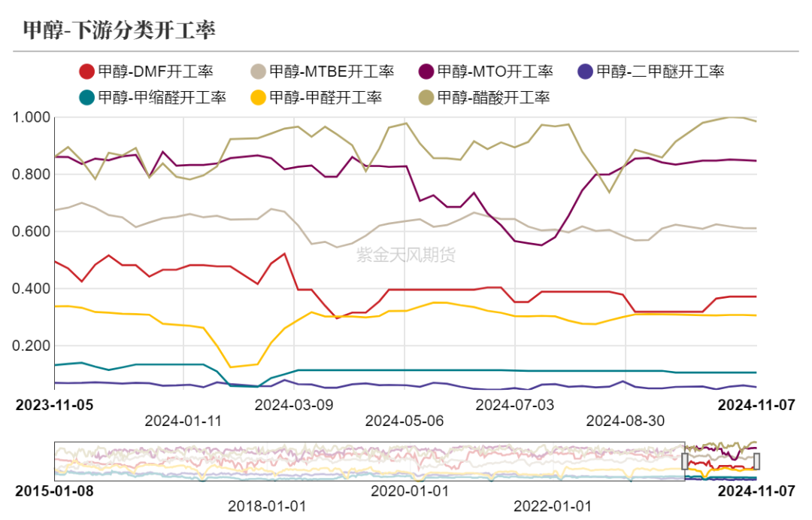The width and height of the screenshot is (812, 520).
Task: Disable the 甲醇-二甲醚开工率 legend entry text
Action: pos(659,72)
